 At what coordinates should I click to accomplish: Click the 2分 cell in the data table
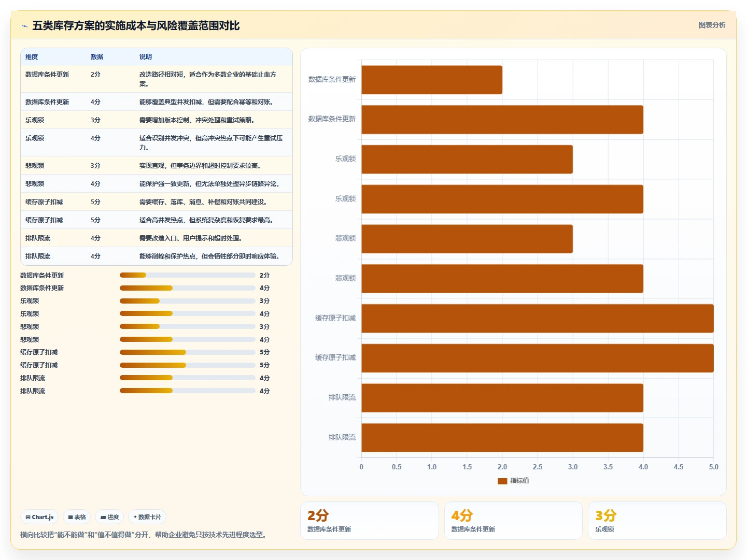coord(95,75)
